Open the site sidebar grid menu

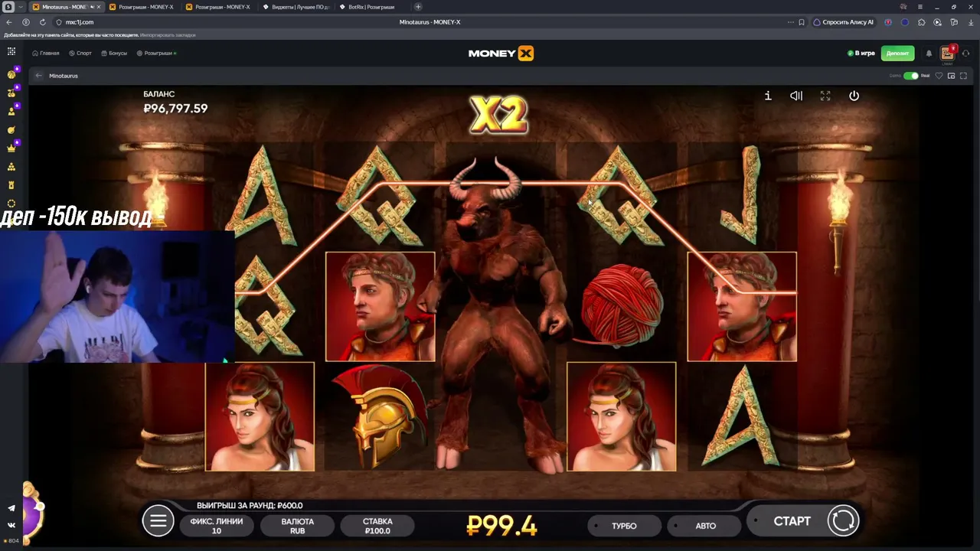11,51
